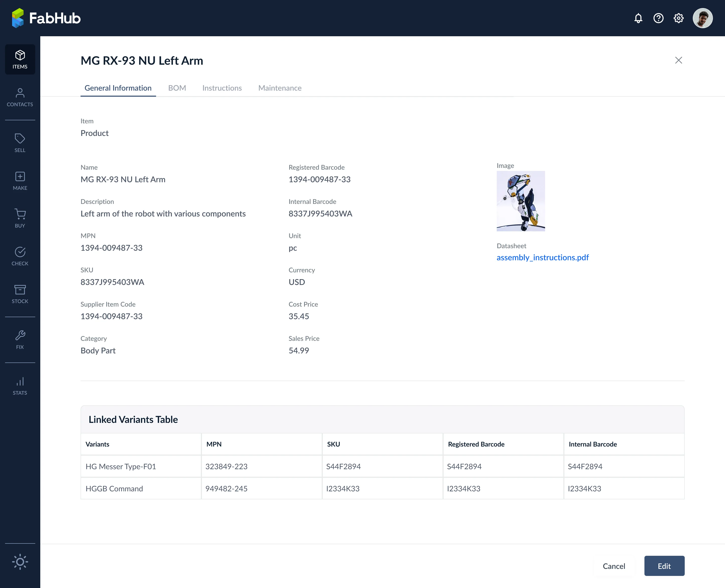
Task: Open settings gear icon
Action: tap(679, 18)
